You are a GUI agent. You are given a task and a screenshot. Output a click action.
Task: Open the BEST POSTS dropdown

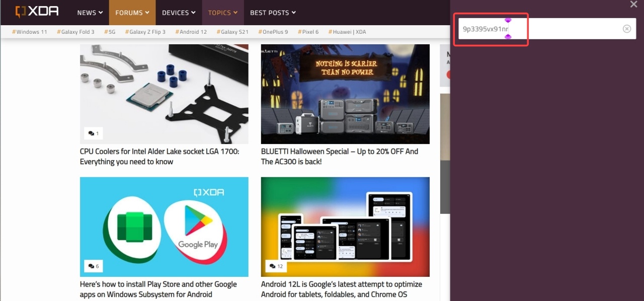[273, 13]
